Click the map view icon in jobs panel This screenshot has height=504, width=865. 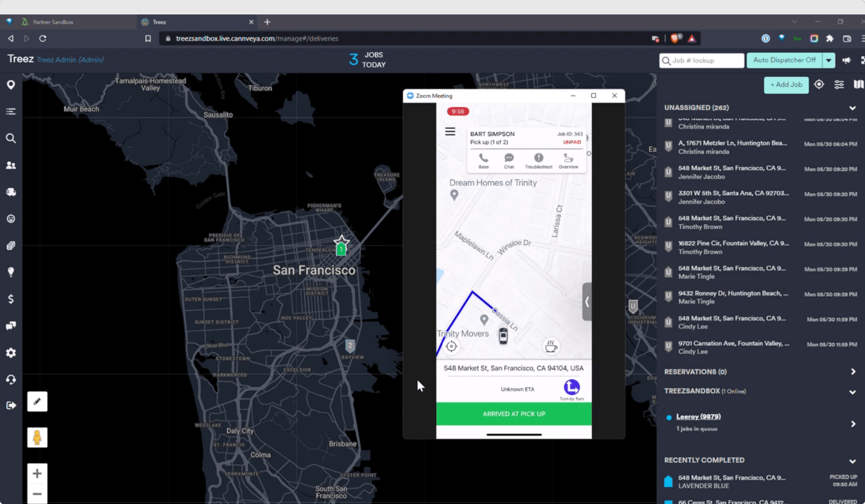858,84
